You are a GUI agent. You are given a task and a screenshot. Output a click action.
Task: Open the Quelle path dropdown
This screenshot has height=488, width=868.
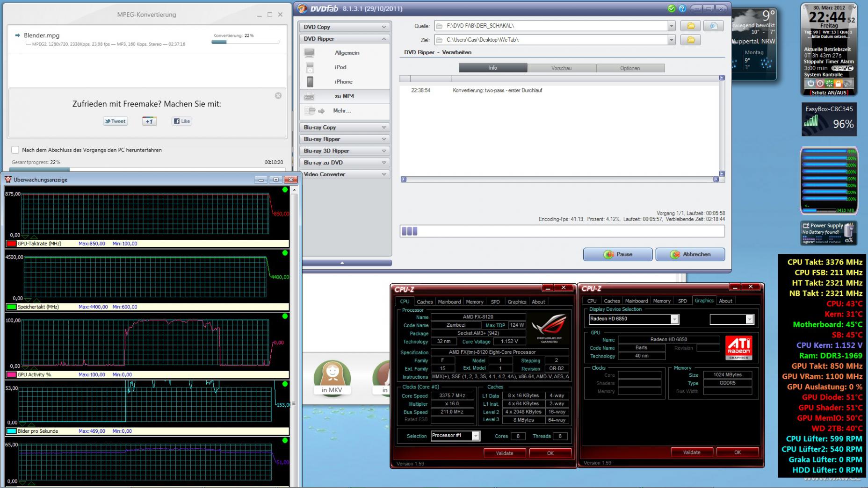(x=672, y=26)
